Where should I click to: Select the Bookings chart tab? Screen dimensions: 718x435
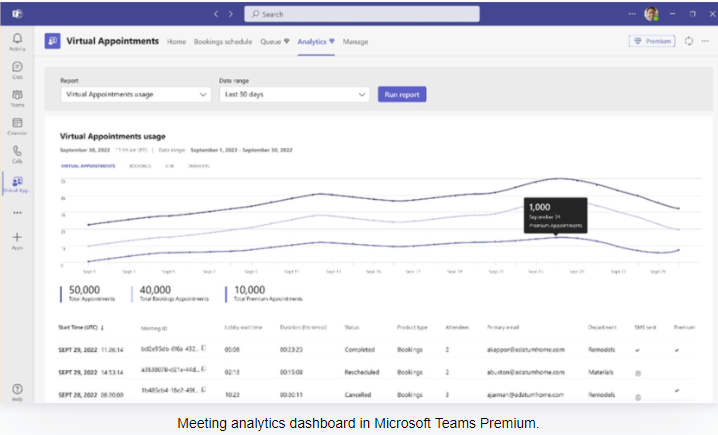click(x=140, y=166)
